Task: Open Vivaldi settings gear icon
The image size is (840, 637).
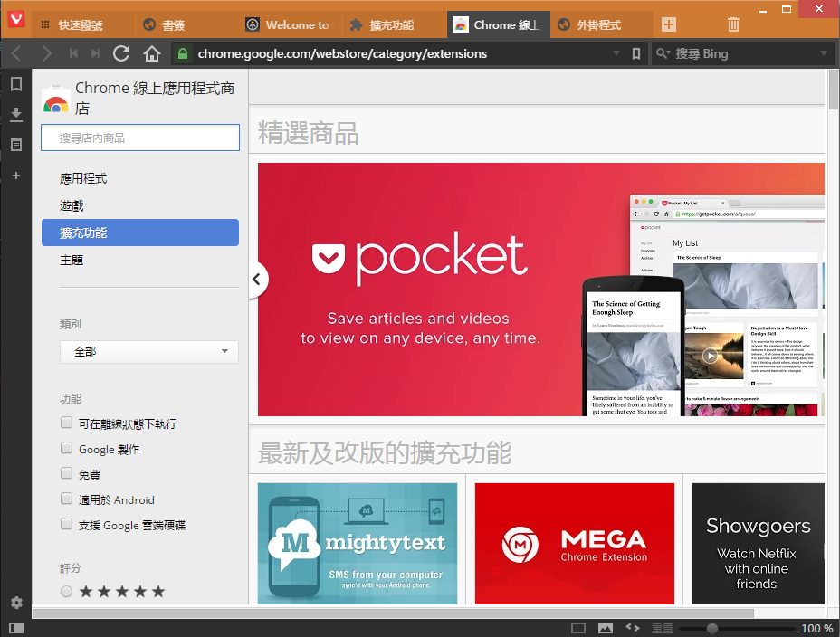Action: [x=16, y=603]
